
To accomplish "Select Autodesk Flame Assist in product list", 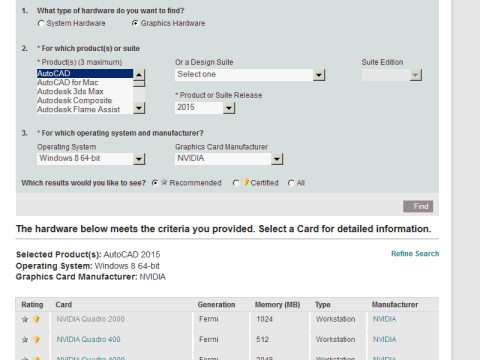I will pyautogui.click(x=85, y=109).
